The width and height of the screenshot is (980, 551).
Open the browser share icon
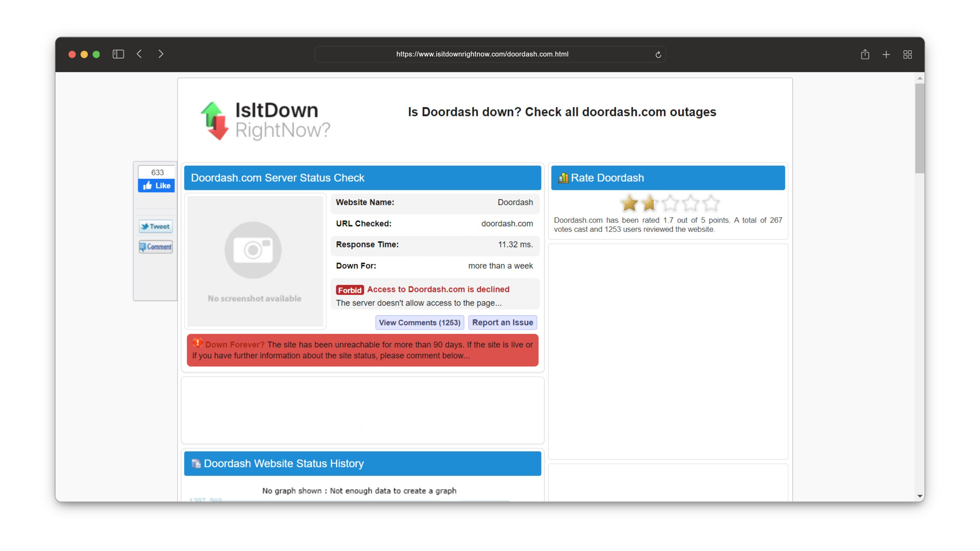[x=865, y=54]
